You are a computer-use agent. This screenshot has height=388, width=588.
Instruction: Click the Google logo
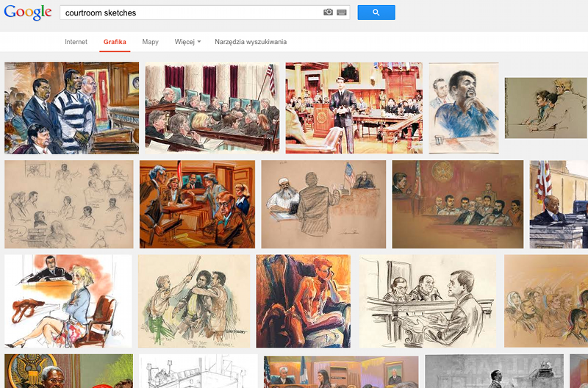coord(28,12)
